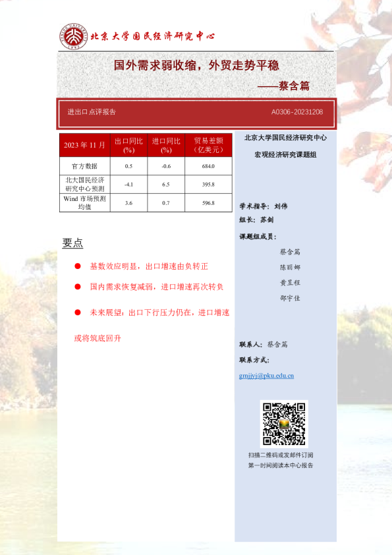Click member name 黄昱程

point(290,283)
